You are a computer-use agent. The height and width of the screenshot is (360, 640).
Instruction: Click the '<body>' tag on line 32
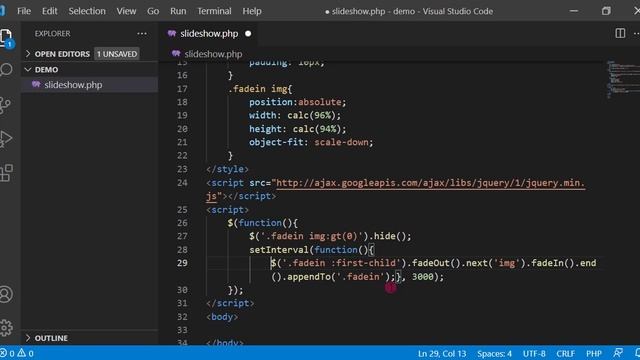(x=222, y=317)
